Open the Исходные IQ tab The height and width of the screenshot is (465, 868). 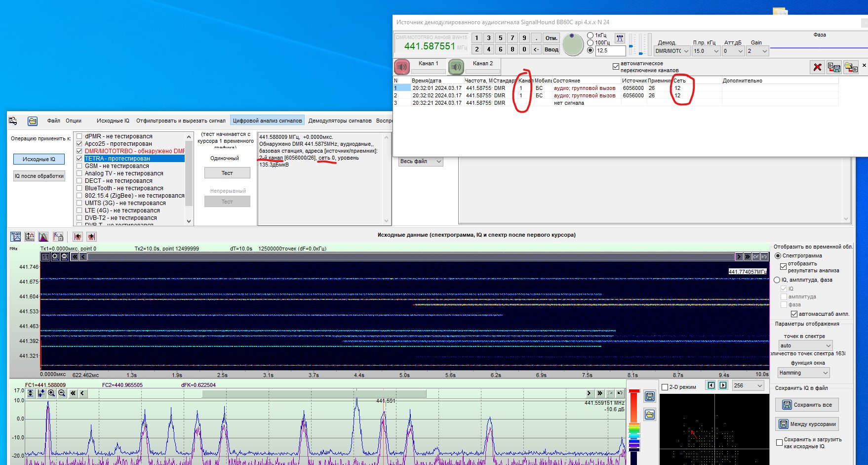coord(113,121)
